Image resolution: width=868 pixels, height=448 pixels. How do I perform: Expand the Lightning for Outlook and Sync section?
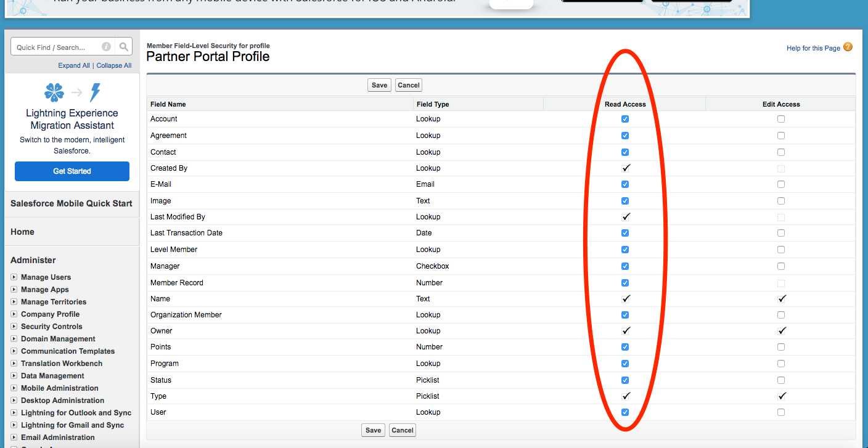(x=14, y=413)
